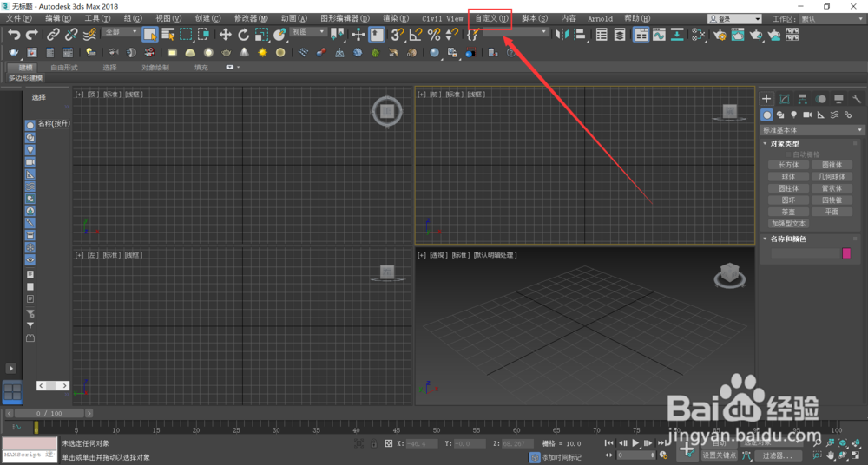Click the sun light icon in second toolbar
Image resolution: width=868 pixels, height=465 pixels.
(x=262, y=53)
